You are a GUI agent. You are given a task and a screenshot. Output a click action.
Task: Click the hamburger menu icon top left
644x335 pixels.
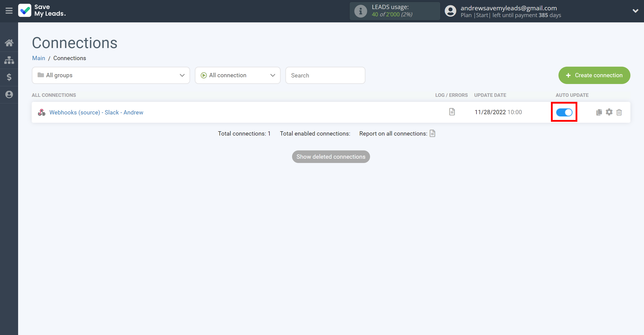point(9,11)
